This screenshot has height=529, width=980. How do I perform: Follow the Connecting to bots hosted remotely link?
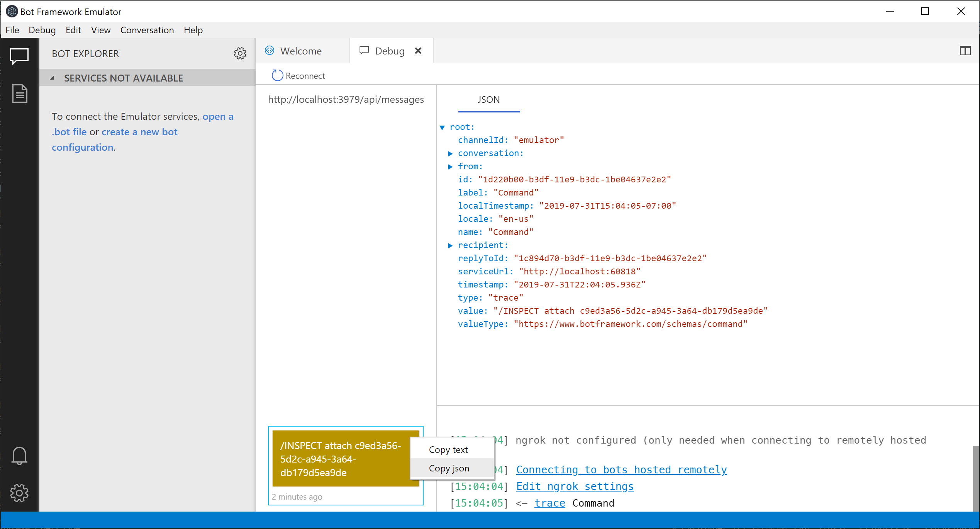coord(621,469)
